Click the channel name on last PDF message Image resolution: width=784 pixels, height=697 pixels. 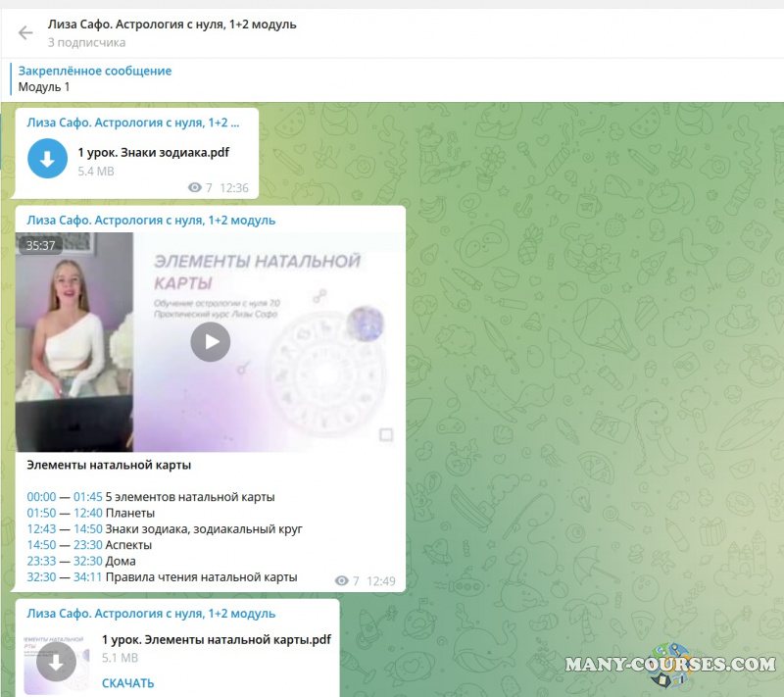point(151,614)
